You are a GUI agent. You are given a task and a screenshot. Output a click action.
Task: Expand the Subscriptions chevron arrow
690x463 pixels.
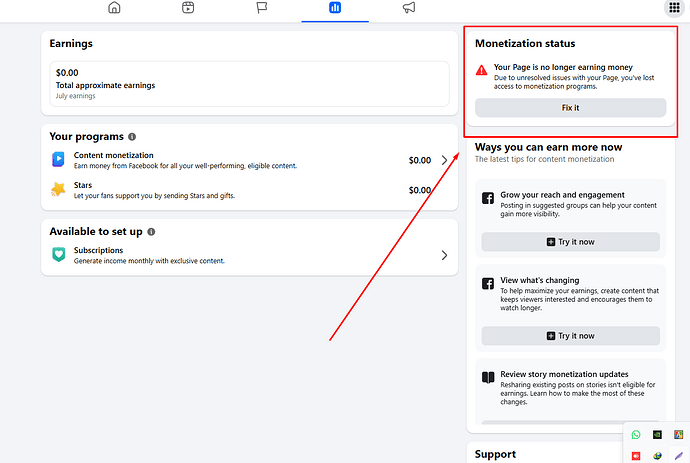(x=444, y=255)
